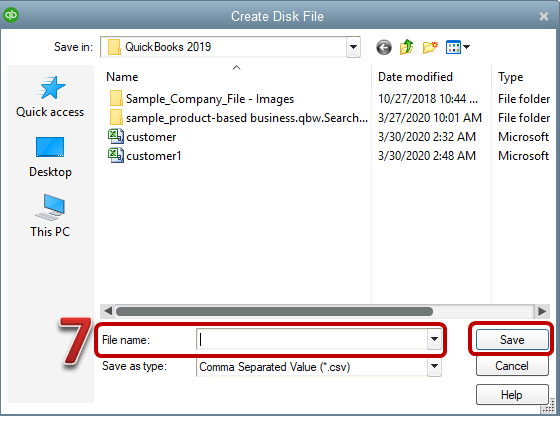Go up one folder level
The height and width of the screenshot is (425, 560).
[x=406, y=47]
